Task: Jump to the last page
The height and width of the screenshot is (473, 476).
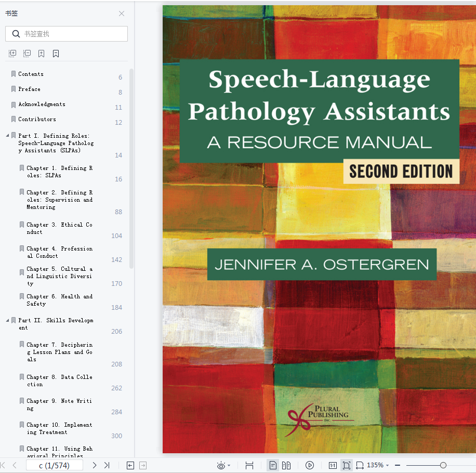Action: click(x=107, y=465)
